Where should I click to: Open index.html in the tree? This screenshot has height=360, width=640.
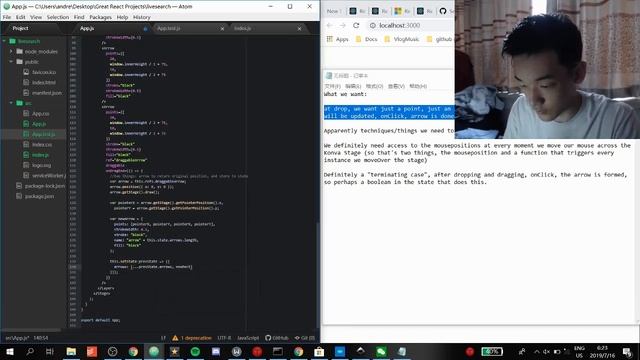pos(44,82)
